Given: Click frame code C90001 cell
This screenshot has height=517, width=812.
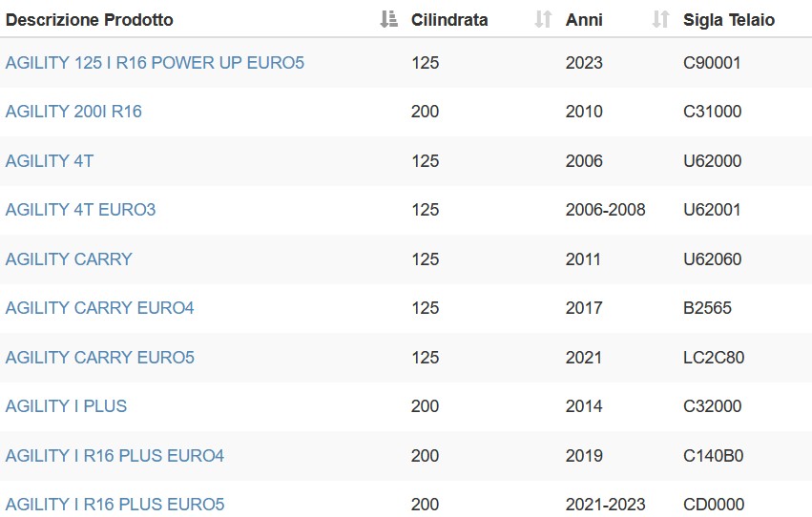Looking at the screenshot, I should (712, 63).
